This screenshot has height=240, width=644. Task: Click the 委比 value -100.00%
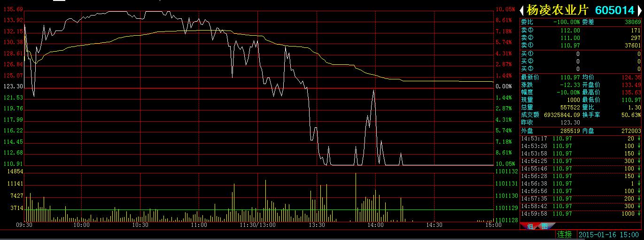[x=566, y=22]
